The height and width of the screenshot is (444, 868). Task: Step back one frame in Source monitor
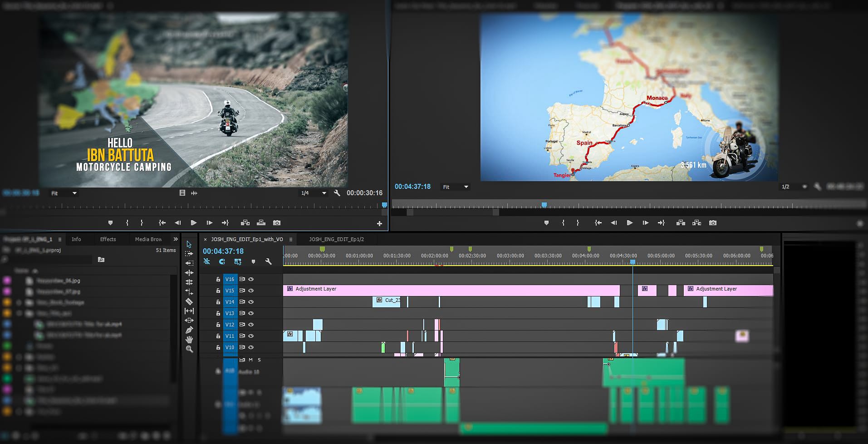point(177,223)
